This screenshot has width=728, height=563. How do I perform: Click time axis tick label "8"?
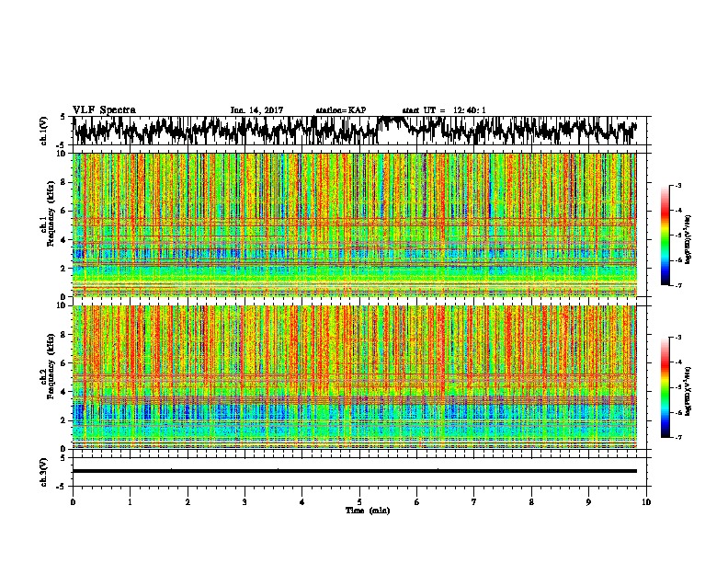(x=531, y=502)
